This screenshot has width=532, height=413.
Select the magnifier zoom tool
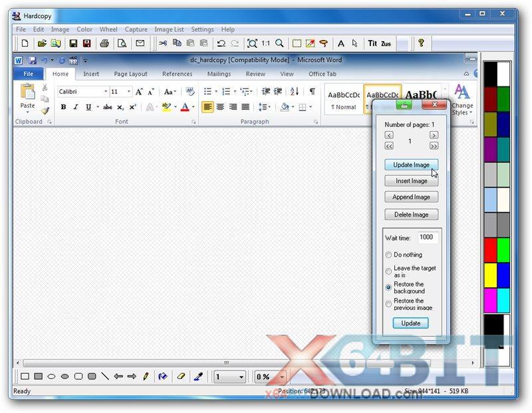pos(279,43)
